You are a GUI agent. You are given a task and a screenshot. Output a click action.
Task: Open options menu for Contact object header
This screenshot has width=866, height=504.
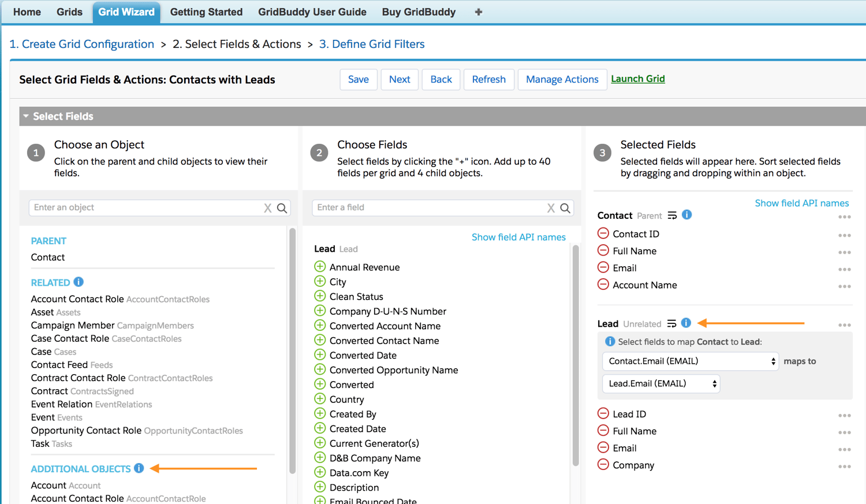click(x=845, y=217)
